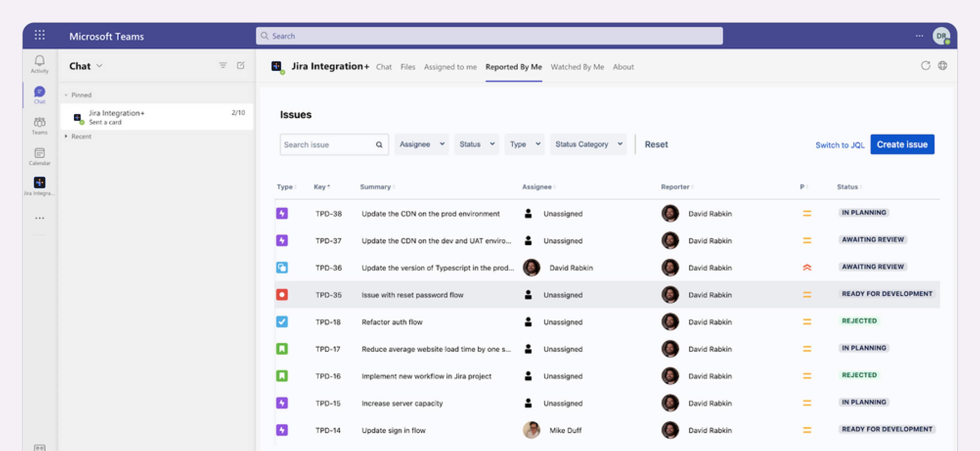This screenshot has width=980, height=451.
Task: Open issue key TPD-14
Action: point(328,430)
